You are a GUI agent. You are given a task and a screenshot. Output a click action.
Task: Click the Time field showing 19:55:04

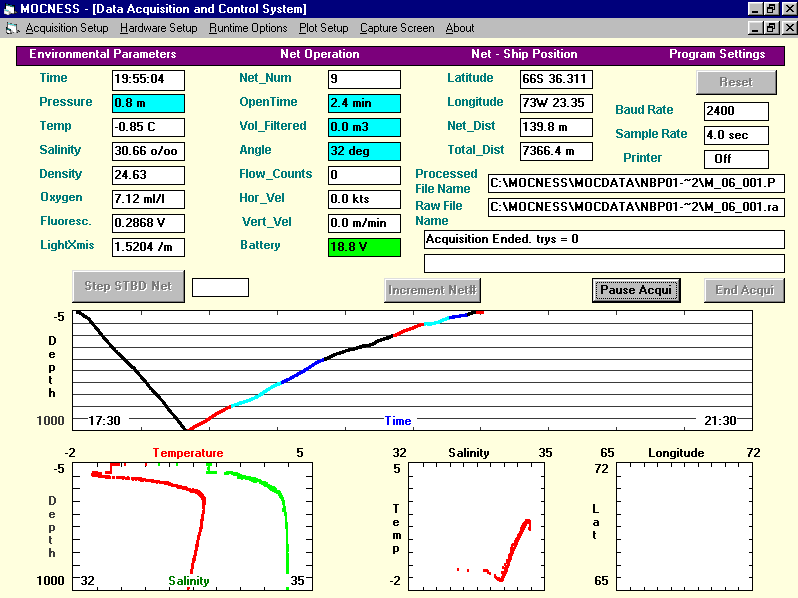point(148,79)
